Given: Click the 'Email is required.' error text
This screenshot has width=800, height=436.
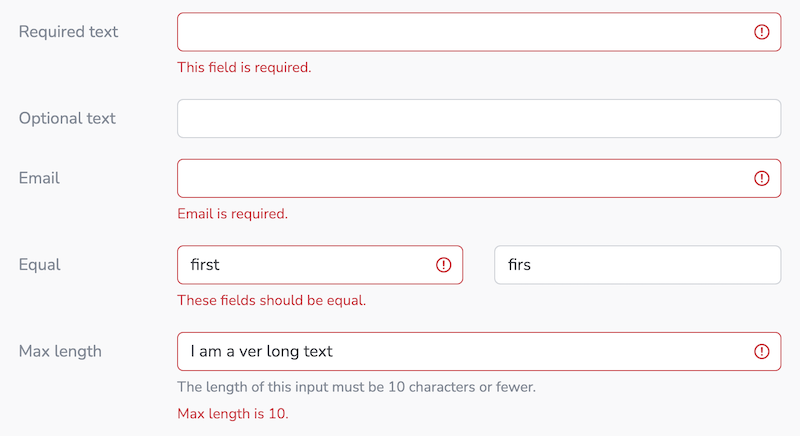Looking at the screenshot, I should pos(233,214).
